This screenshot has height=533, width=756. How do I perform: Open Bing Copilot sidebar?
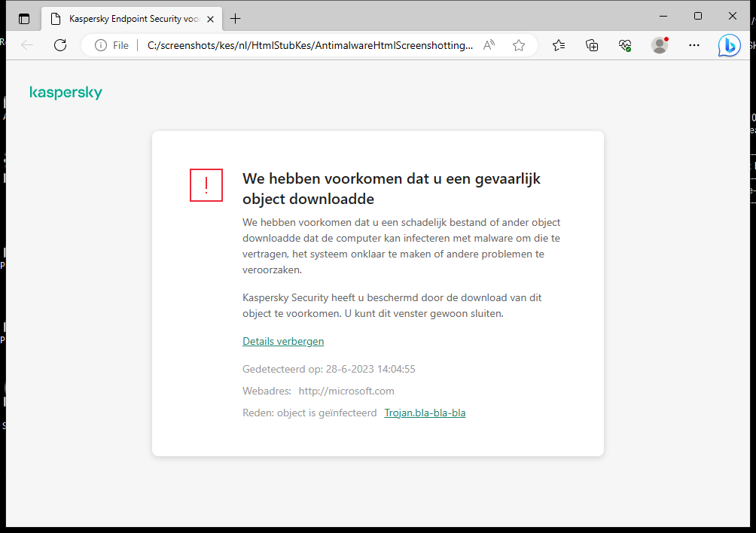(729, 45)
